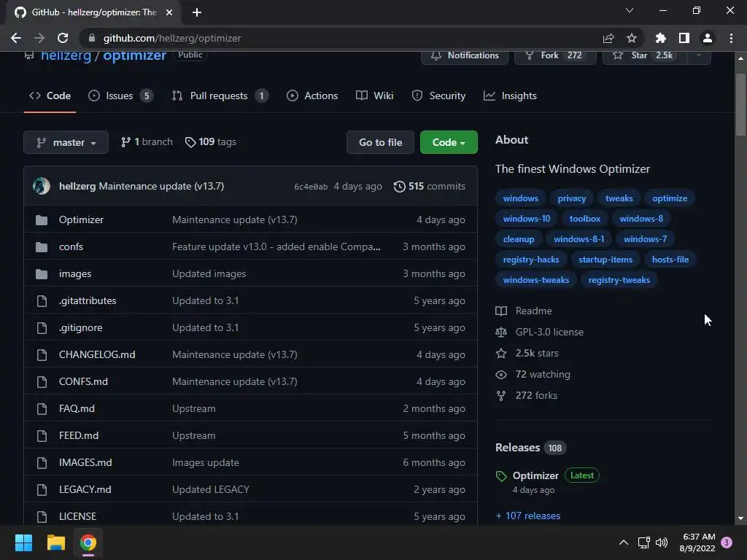747x560 pixels.
Task: Click the LICENSE file icon
Action: 42,517
